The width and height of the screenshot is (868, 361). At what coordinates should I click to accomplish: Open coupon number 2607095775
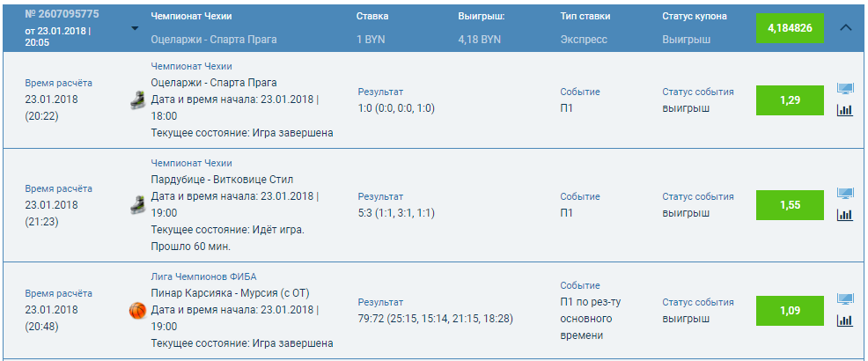tap(62, 14)
